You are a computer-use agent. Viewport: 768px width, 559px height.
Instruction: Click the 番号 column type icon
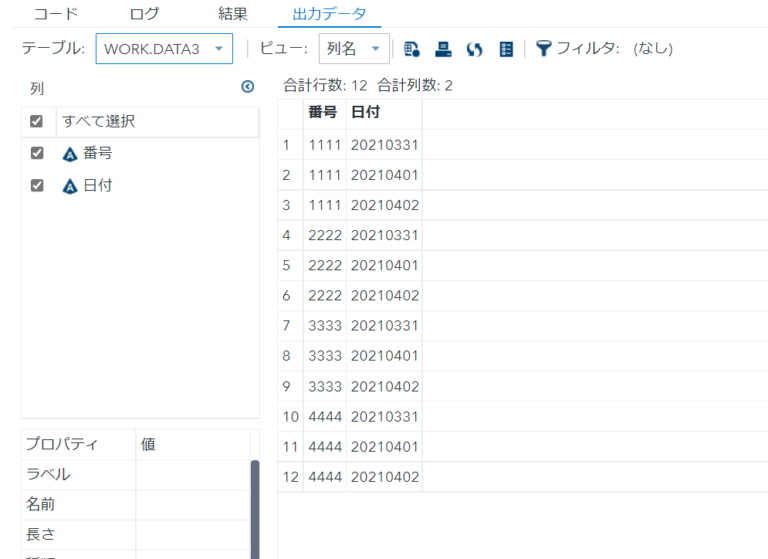coord(70,154)
